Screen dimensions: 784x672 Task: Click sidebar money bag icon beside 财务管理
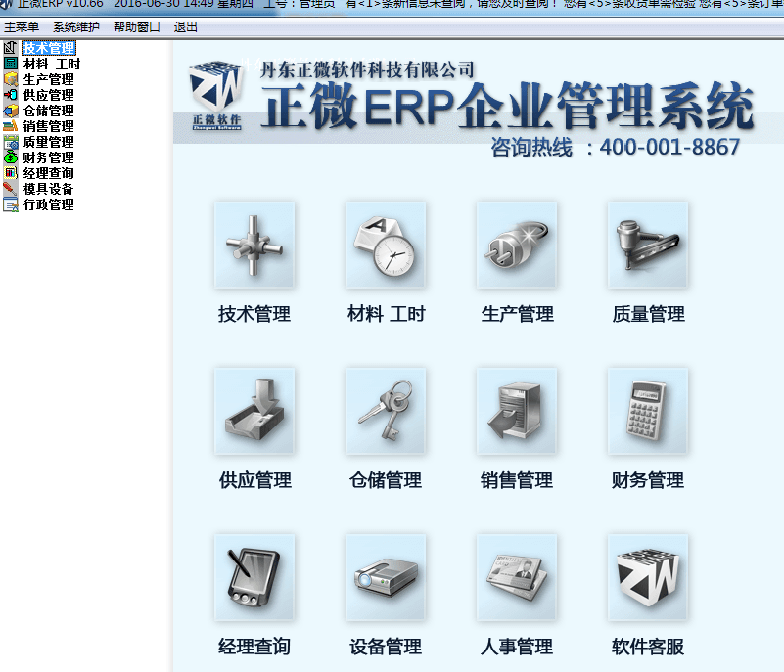coord(11,157)
